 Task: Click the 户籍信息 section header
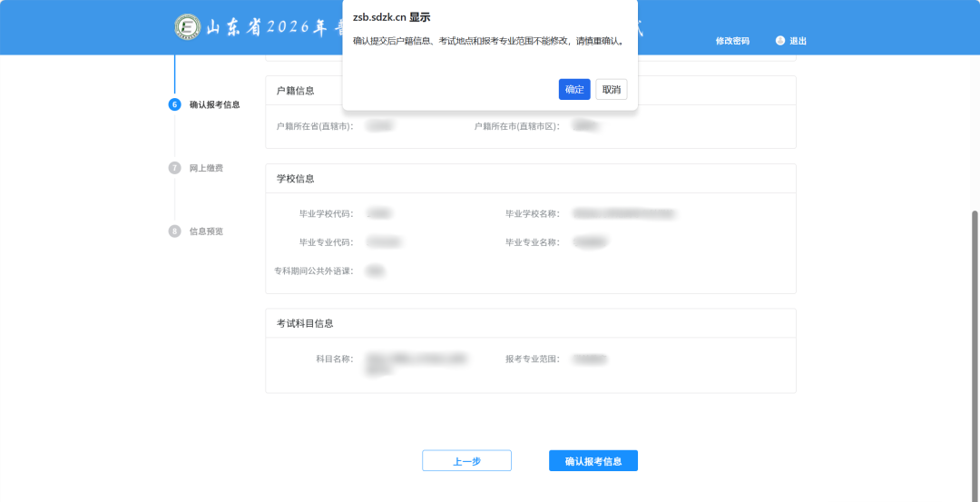click(296, 91)
